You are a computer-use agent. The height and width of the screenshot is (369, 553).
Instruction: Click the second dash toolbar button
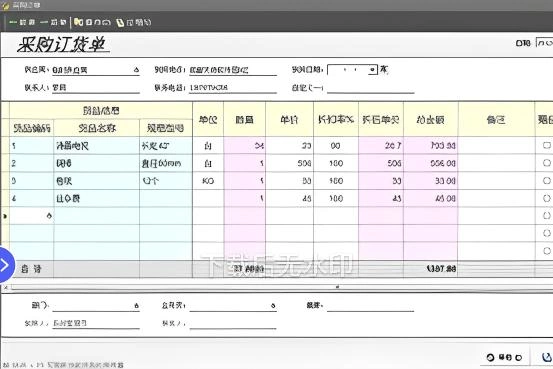click(x=53, y=22)
